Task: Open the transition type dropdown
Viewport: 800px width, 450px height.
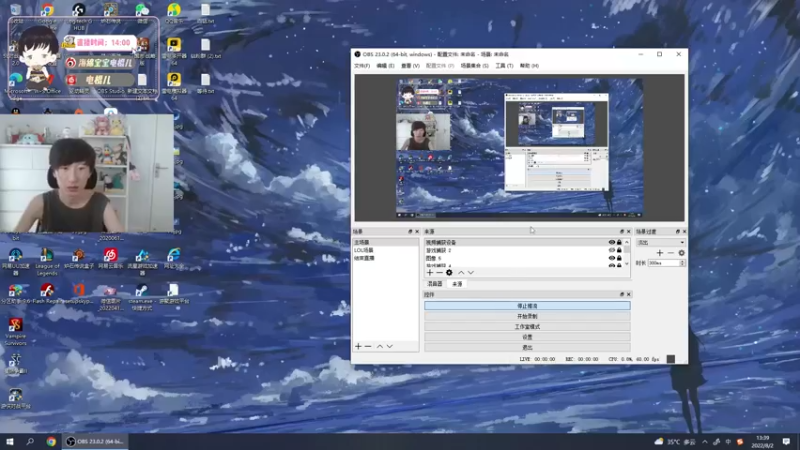Action: 660,243
